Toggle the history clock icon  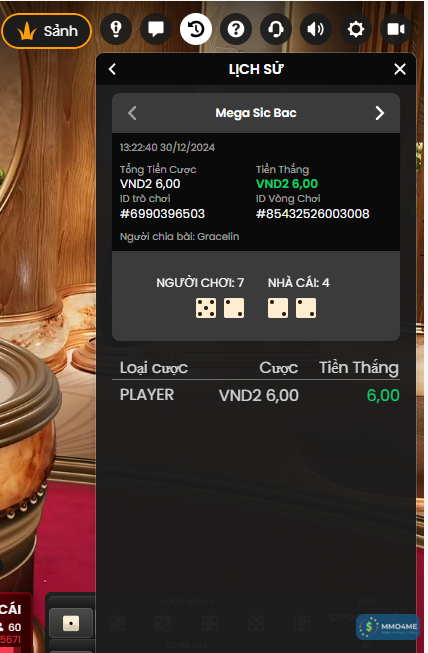pyautogui.click(x=196, y=29)
